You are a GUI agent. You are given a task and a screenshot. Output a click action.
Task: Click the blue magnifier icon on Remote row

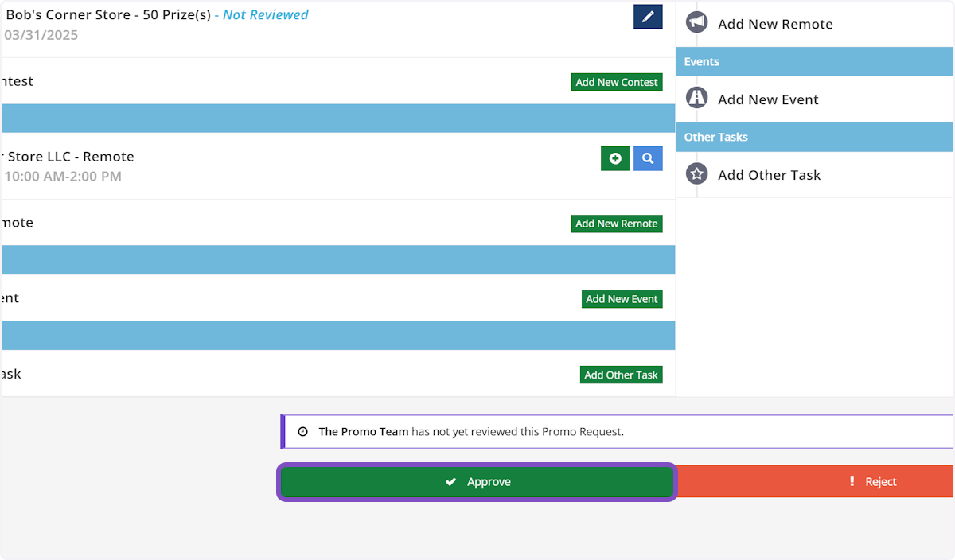(648, 158)
